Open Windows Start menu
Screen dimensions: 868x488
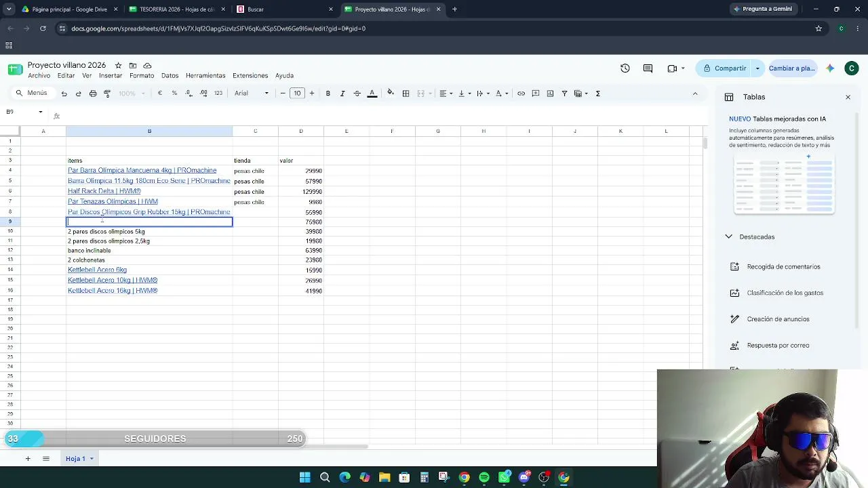pyautogui.click(x=305, y=478)
